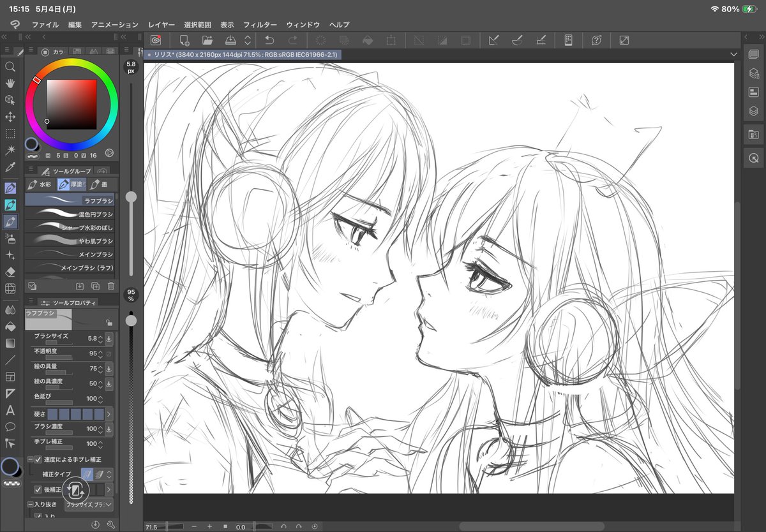Click the opacity vertical slider handle
This screenshot has height=532, width=766.
[x=131, y=321]
